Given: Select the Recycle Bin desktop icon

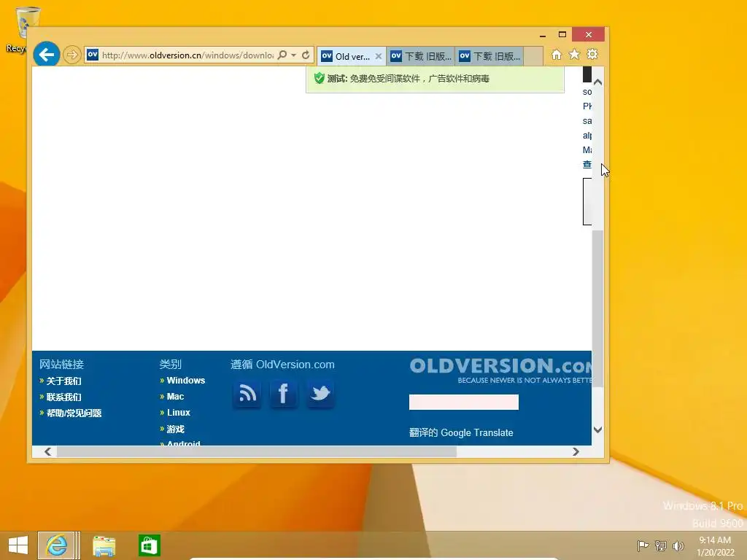Looking at the screenshot, I should click(x=21, y=29).
